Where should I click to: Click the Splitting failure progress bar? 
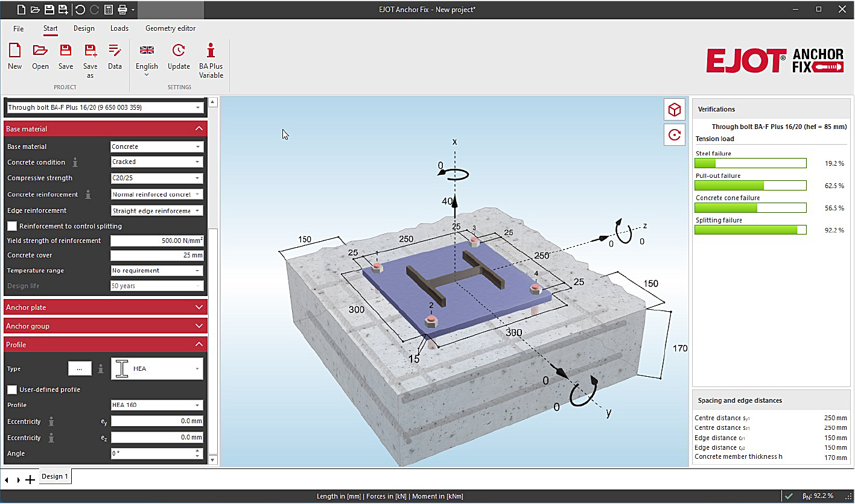[x=750, y=230]
